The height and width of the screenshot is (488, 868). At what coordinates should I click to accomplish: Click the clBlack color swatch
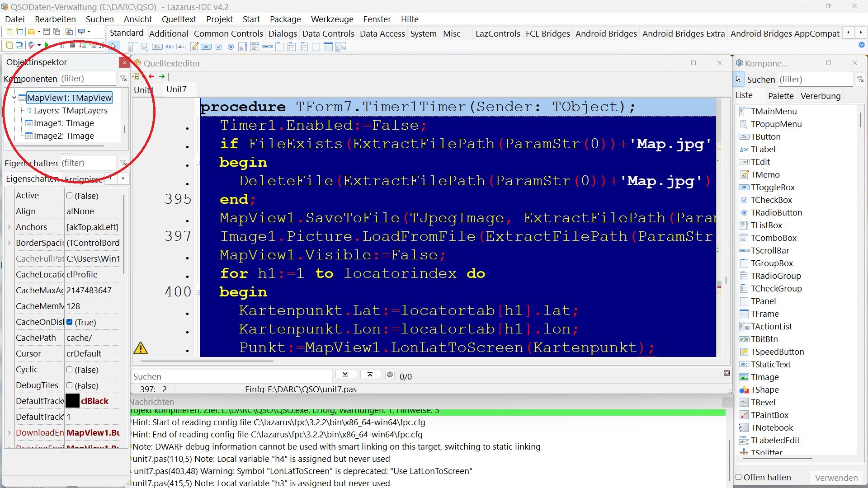click(x=72, y=401)
